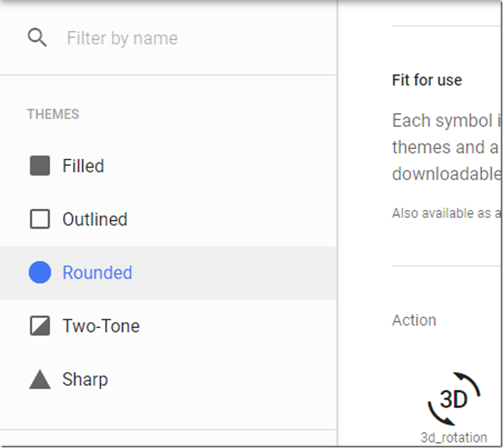The height and width of the screenshot is (448, 503).
Task: Click the Each symbol description paragraph
Action: point(446,147)
